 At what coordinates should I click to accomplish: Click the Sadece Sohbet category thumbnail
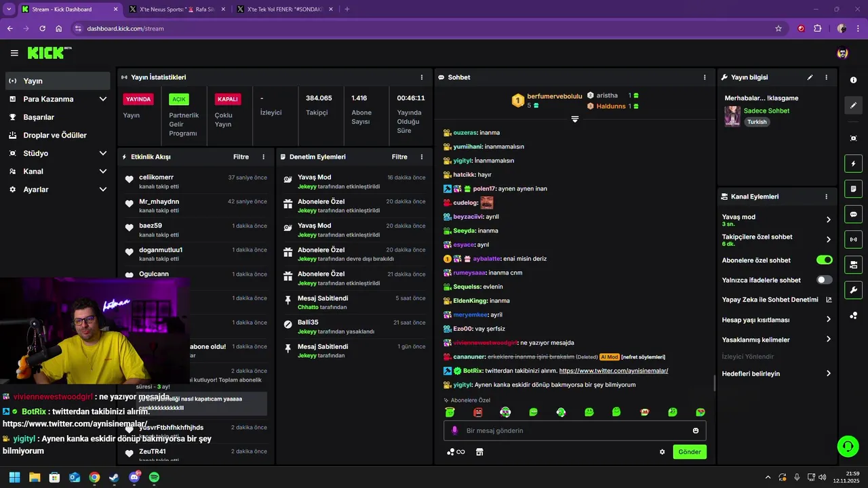pos(732,116)
